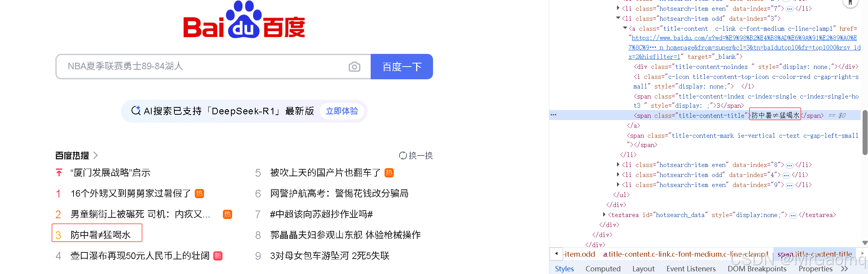
Task: Click the href URL in DevTools
Action: click(x=744, y=47)
